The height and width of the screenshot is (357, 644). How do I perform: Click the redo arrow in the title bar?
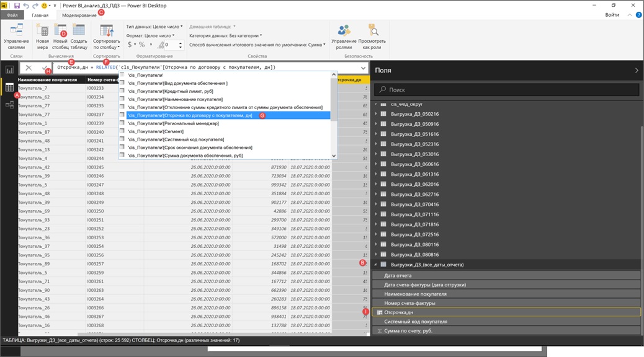click(x=35, y=6)
